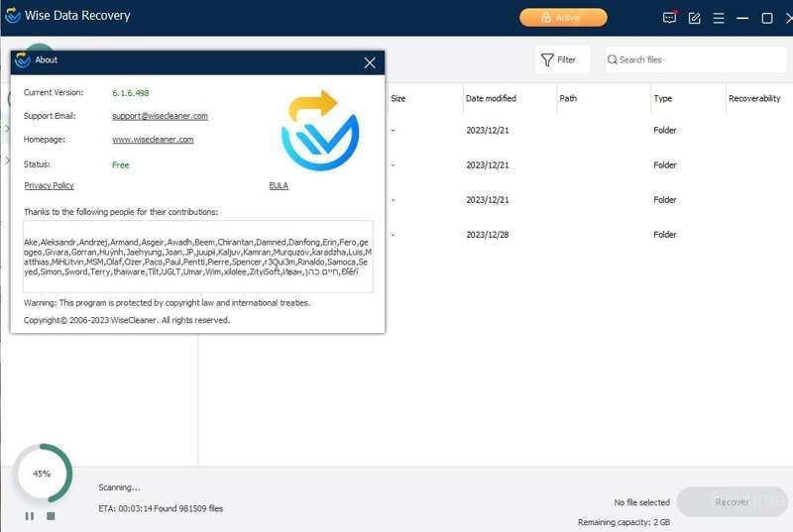
Task: Focus the Search files input field
Action: [694, 59]
